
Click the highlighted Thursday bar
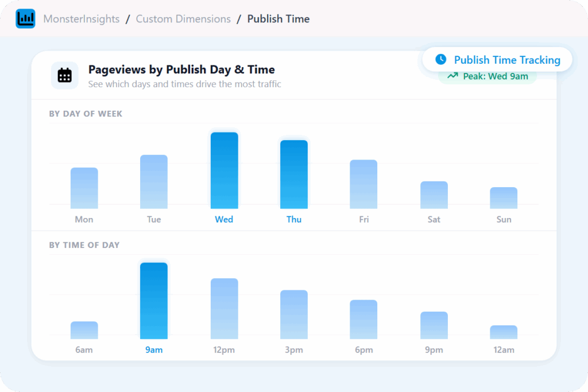(294, 174)
